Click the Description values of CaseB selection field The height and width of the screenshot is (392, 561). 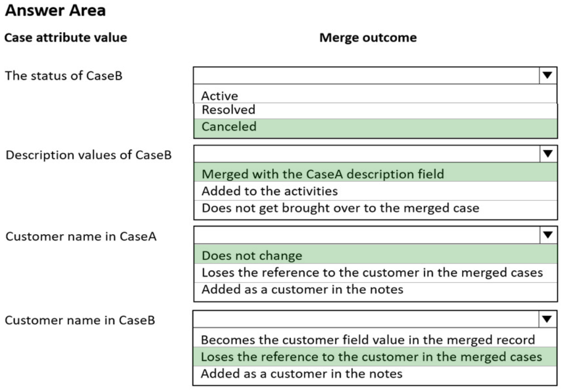click(x=367, y=154)
